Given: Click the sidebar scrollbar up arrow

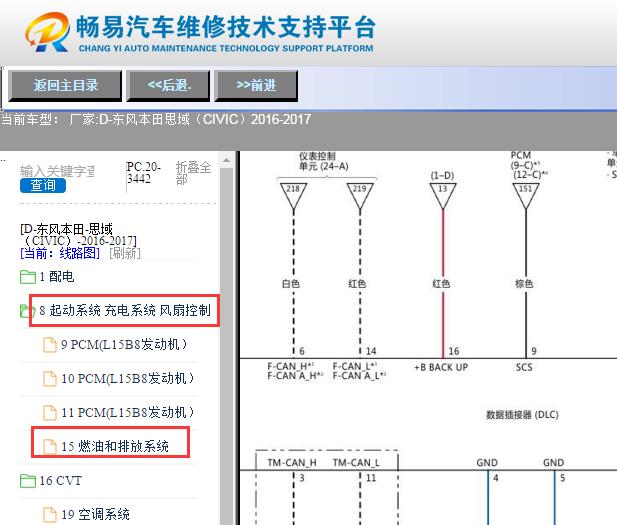Looking at the screenshot, I should [226, 160].
